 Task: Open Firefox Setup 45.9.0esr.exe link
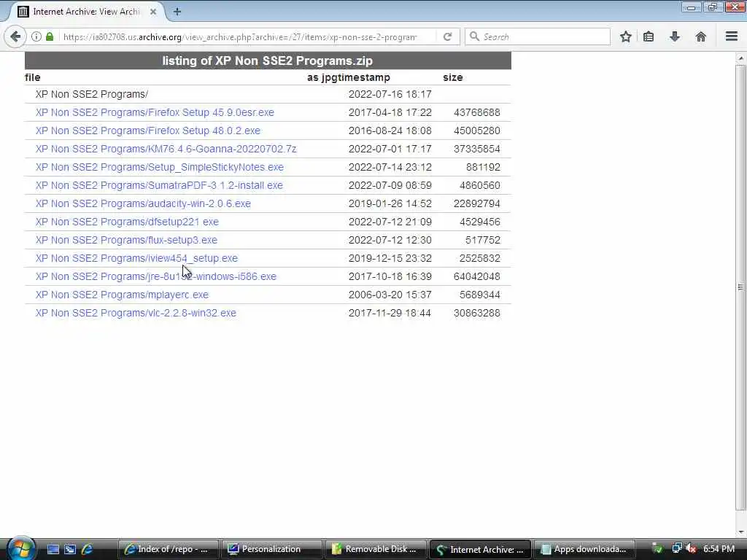click(x=155, y=112)
